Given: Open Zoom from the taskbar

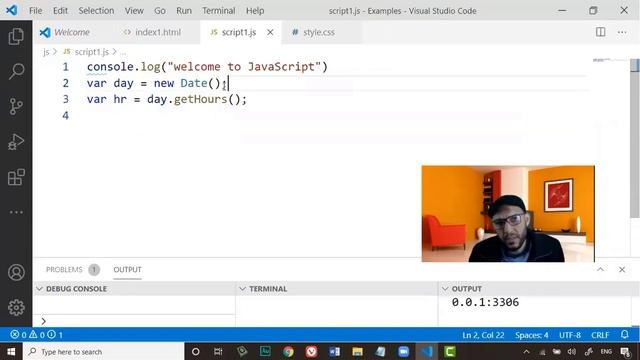Looking at the screenshot, I should coord(404,351).
